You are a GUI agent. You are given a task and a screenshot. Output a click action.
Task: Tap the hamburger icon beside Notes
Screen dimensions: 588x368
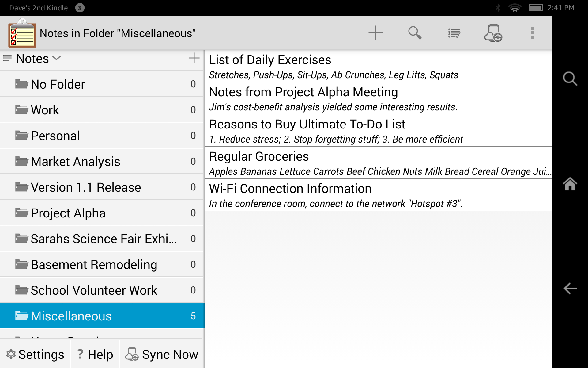[7, 58]
